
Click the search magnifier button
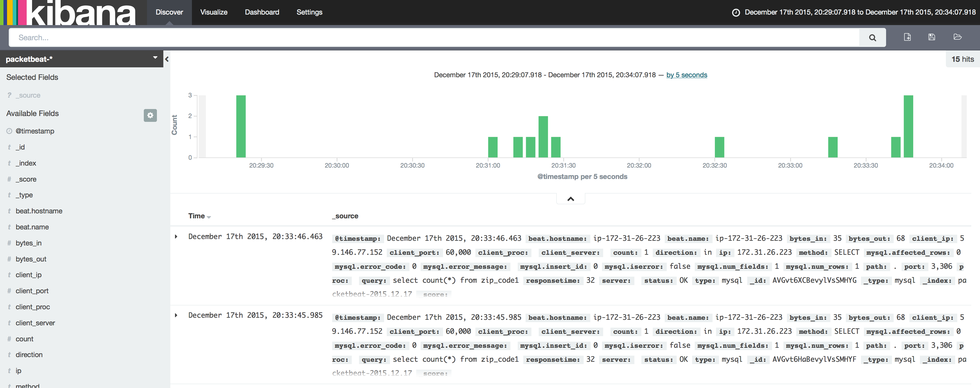pyautogui.click(x=872, y=38)
